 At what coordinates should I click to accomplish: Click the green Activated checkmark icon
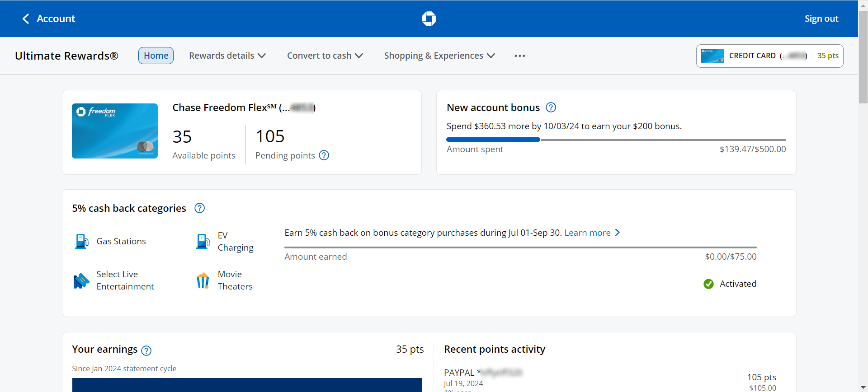[708, 284]
